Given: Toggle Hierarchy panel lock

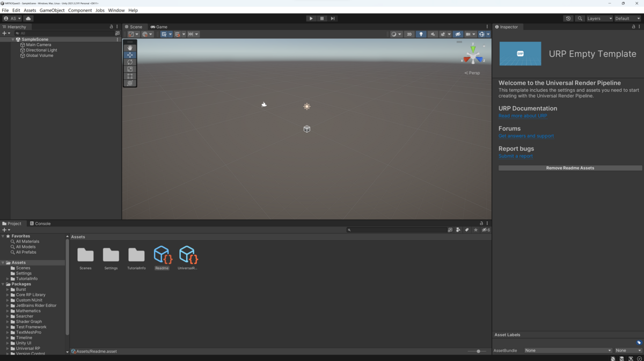Looking at the screenshot, I should pos(112,27).
